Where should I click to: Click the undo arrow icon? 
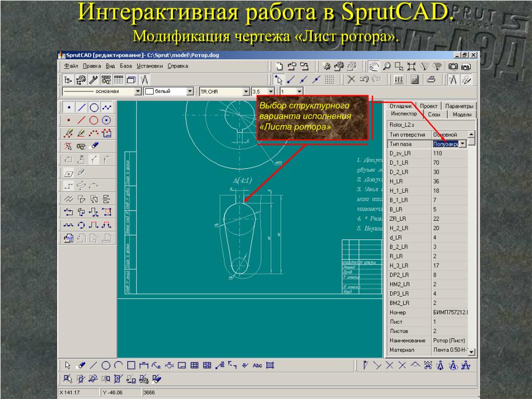pos(364,79)
